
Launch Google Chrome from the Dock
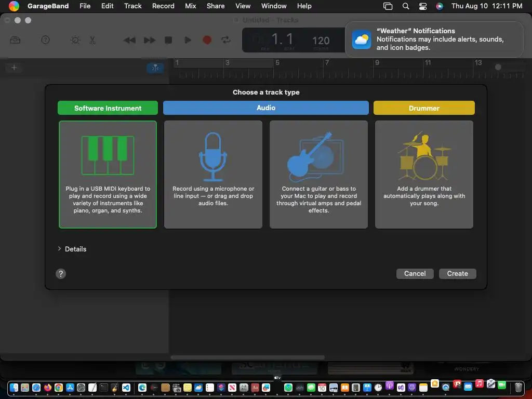tap(59, 388)
